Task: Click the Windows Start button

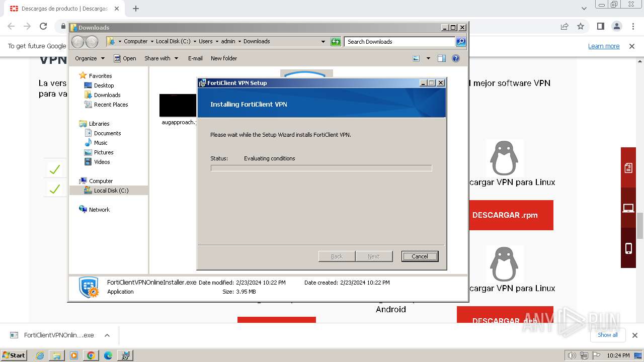Action: click(14, 355)
